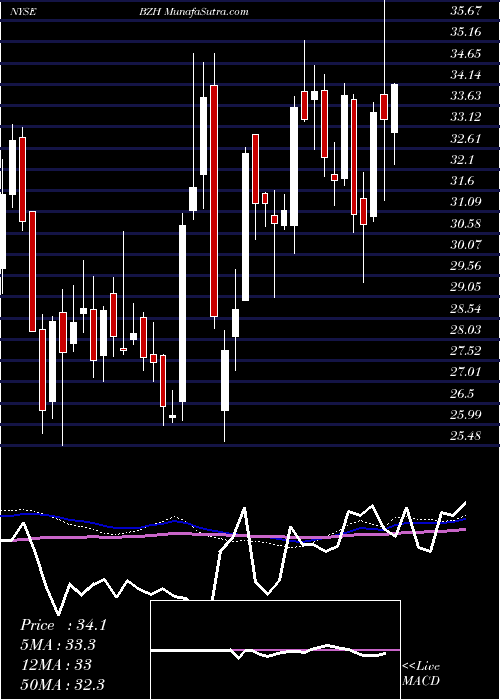Viewport: 500px width, 700px height.
Task: Click the 12MA : 33 readout
Action: point(56,665)
